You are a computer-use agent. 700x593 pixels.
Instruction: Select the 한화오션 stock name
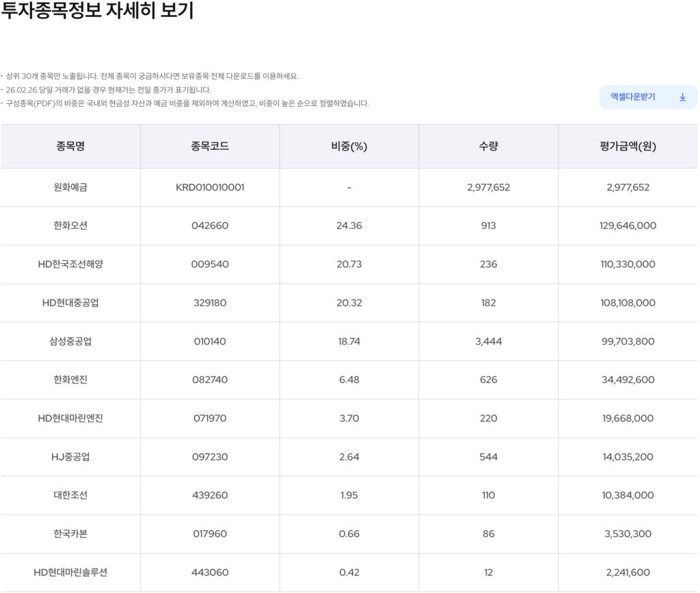tap(70, 226)
